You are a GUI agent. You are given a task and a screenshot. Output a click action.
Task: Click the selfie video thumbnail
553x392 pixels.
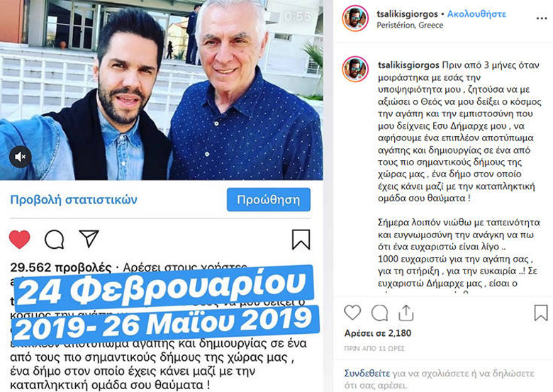161,90
